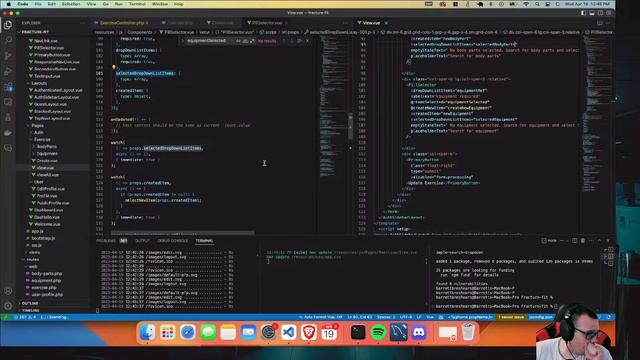Toggle primary sidebar layout icon in title bar
The image size is (640, 360).
584,13
